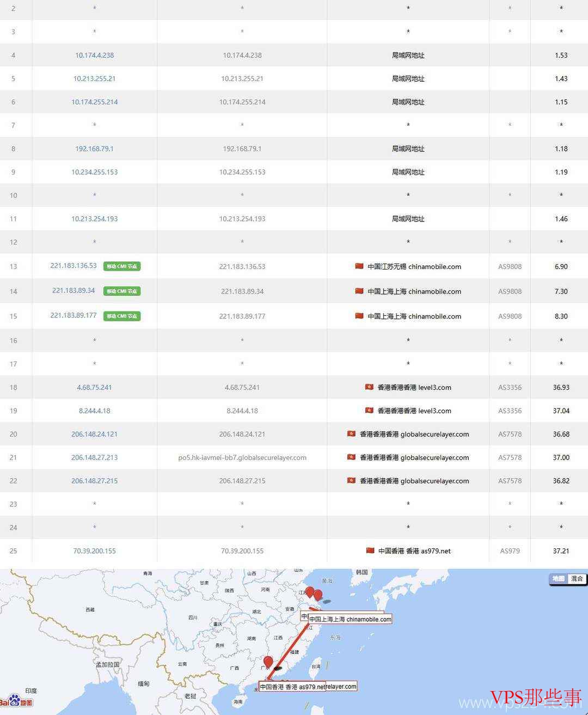Viewport: 588px width, 715px height.
Task: Click the map label 中国香港 香港 as979.net
Action: (292, 687)
